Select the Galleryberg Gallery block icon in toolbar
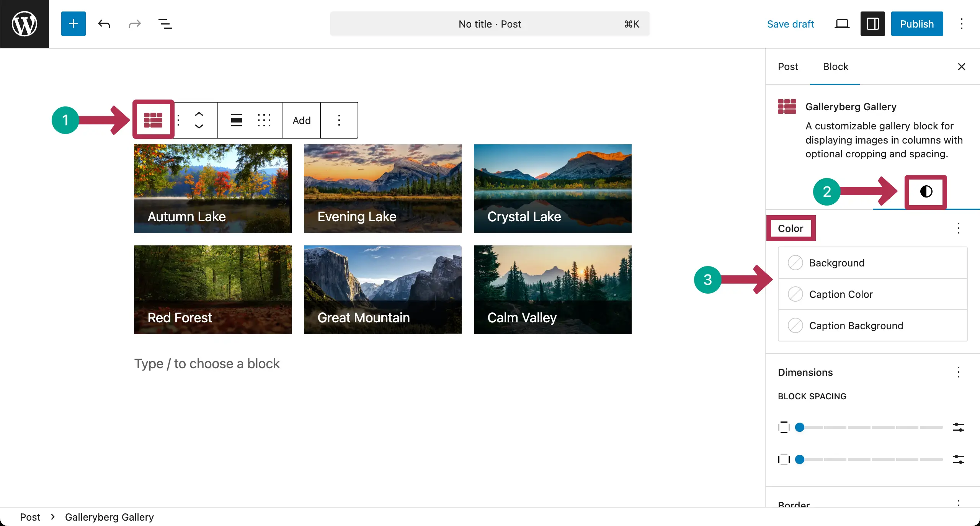Viewport: 980px width, 526px height. tap(153, 119)
